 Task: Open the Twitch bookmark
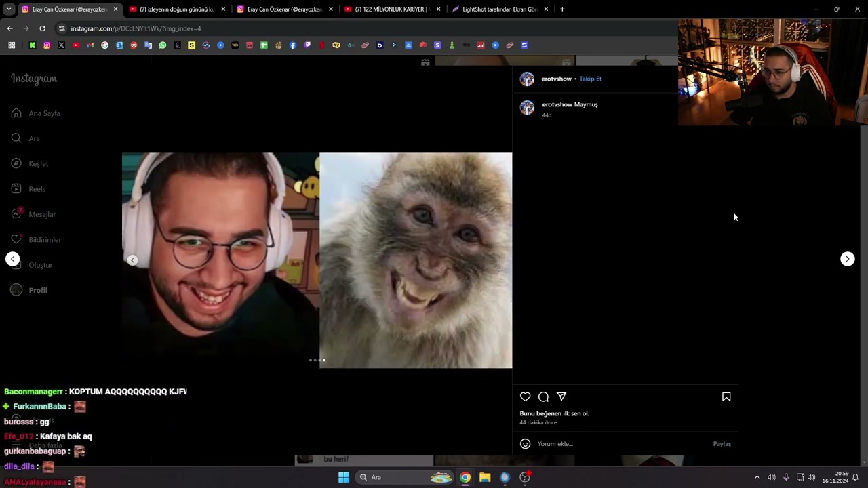(x=307, y=45)
